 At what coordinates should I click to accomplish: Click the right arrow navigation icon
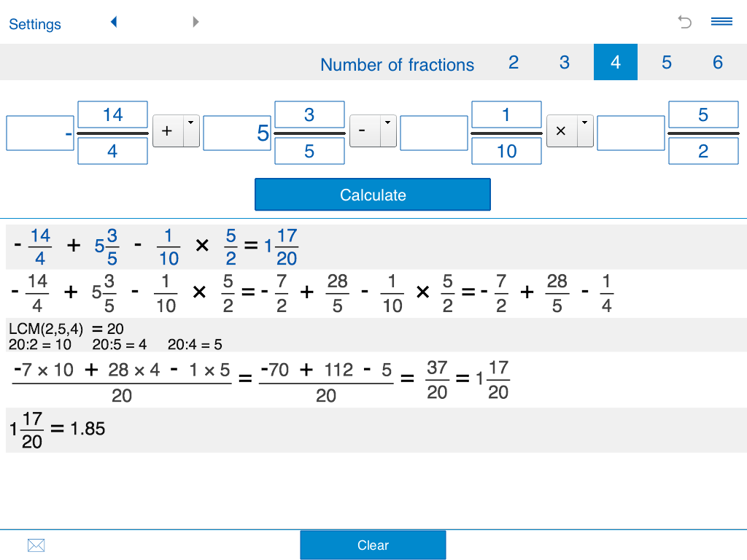coord(196,22)
